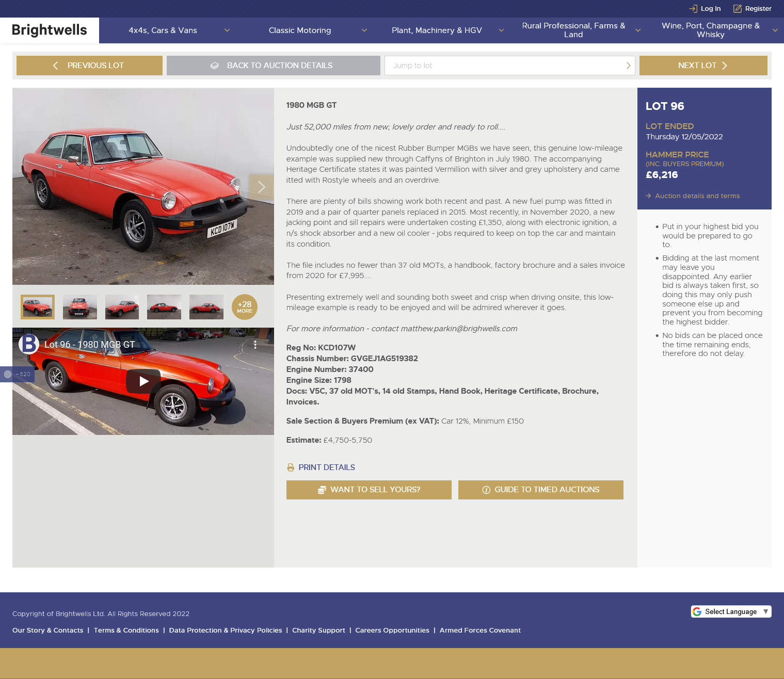
Task: Click the 'LOT 96' heading
Action: click(x=665, y=106)
